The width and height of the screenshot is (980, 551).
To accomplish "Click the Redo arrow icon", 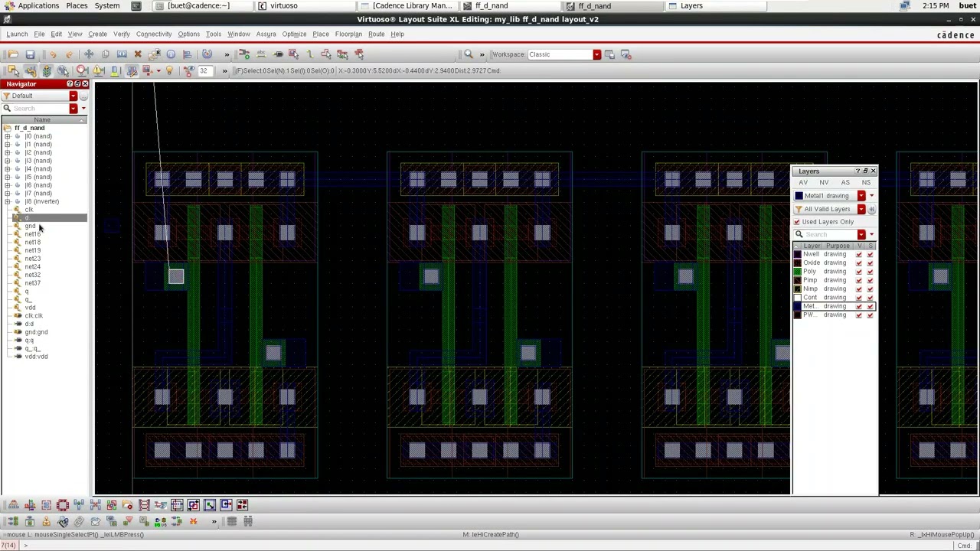I will (69, 54).
